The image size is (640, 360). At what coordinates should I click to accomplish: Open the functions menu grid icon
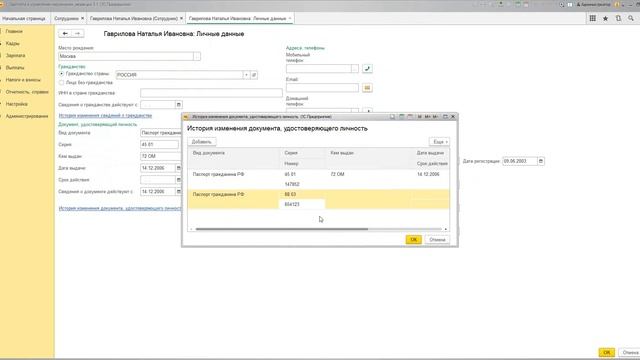click(592, 18)
